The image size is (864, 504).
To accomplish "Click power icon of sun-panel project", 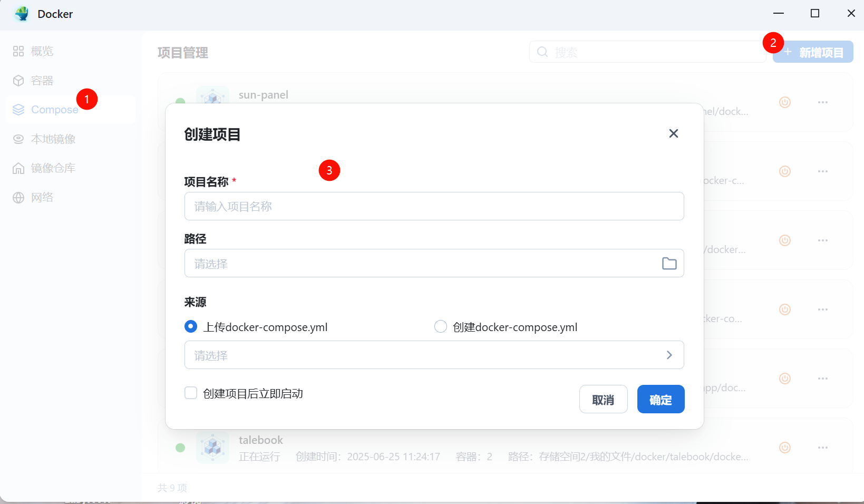I will pos(785,102).
